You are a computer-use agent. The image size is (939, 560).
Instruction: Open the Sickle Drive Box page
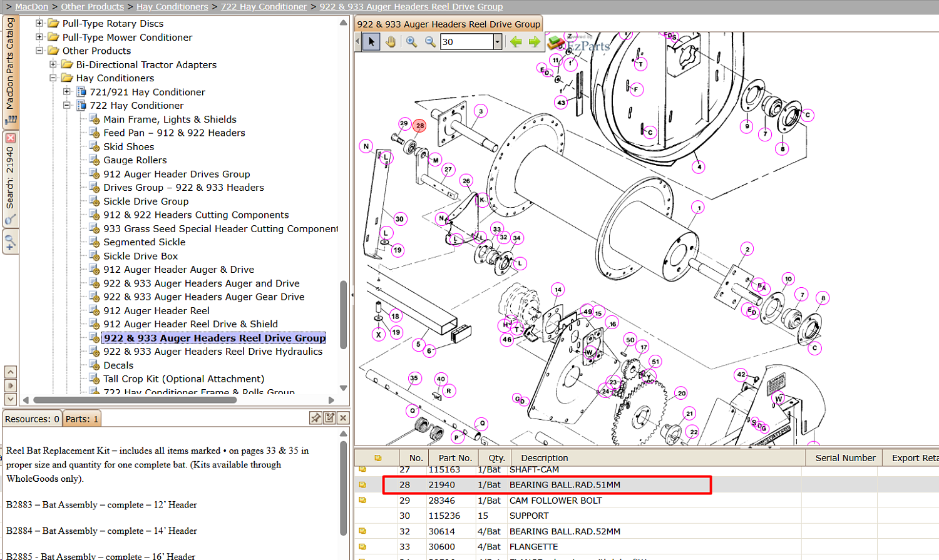click(141, 256)
